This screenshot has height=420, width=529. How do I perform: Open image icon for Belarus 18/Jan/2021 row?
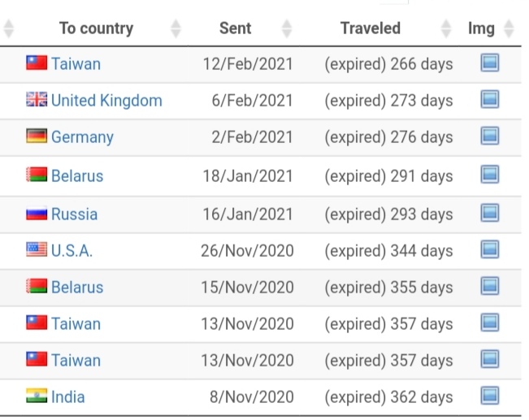click(x=489, y=175)
